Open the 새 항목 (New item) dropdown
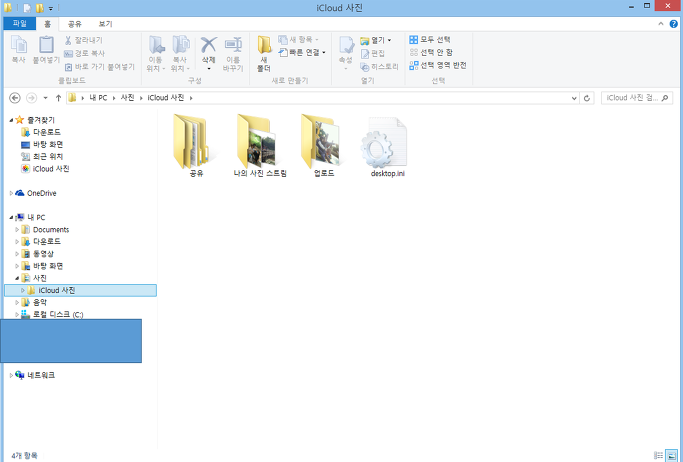683x462 pixels. pos(299,40)
